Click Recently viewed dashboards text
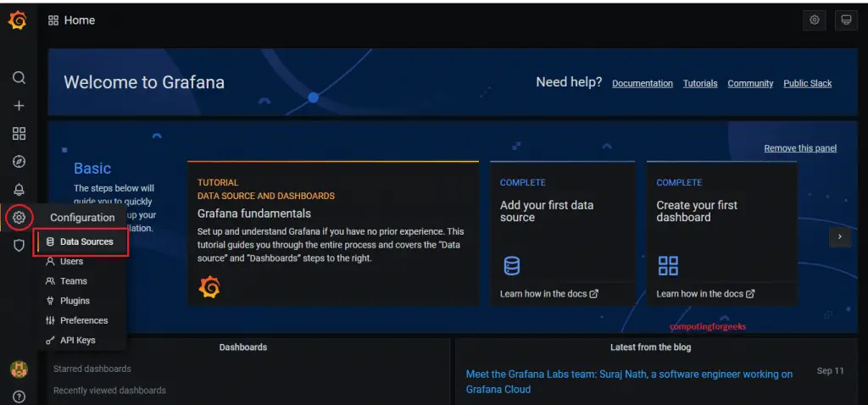 click(109, 390)
